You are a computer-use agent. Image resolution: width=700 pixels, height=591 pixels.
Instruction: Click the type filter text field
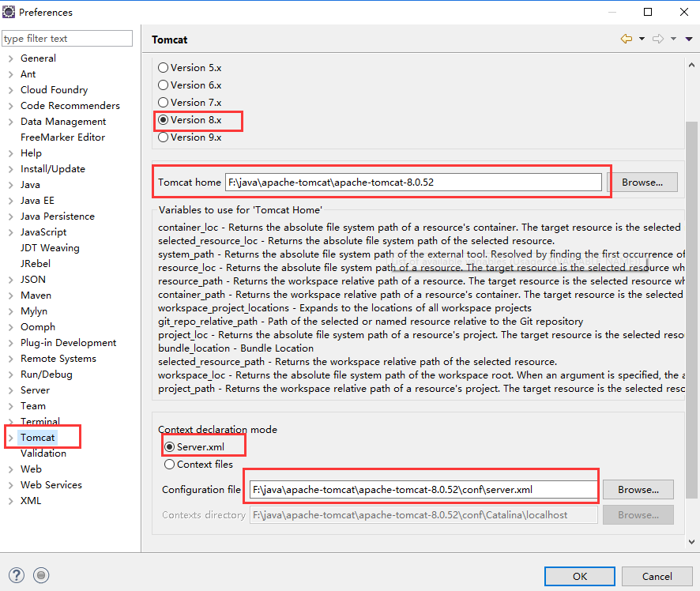(x=67, y=39)
